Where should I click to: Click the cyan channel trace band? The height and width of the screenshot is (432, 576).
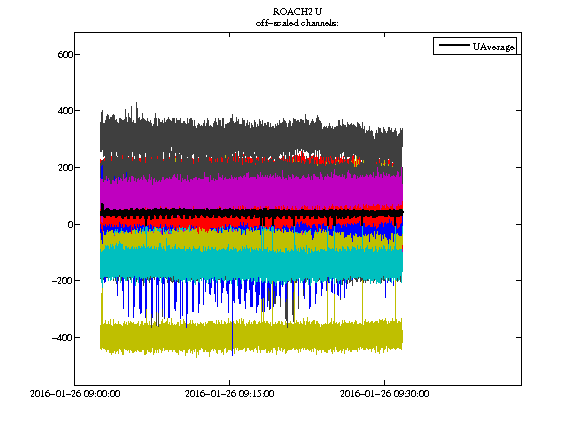(251, 263)
